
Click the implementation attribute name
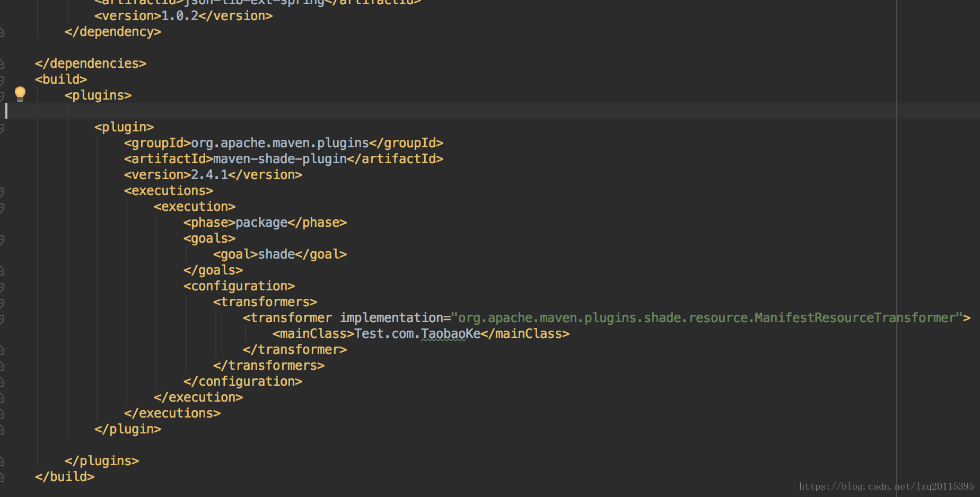(391, 318)
